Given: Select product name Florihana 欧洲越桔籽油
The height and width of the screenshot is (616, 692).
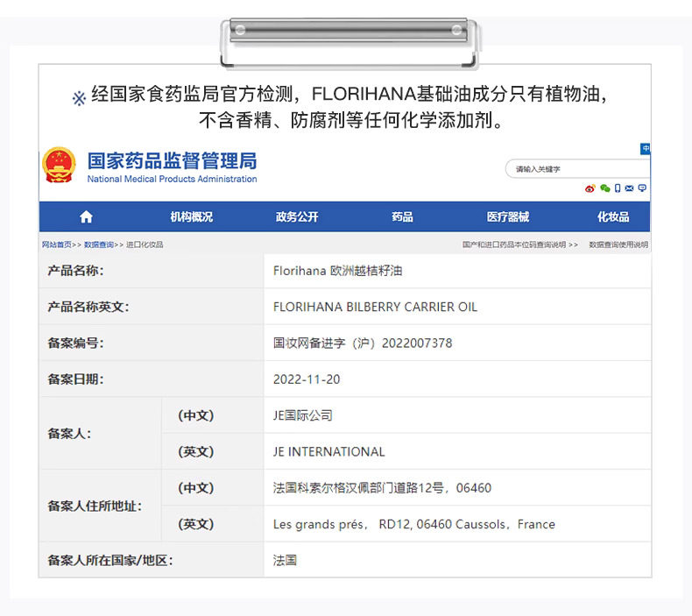Looking at the screenshot, I should (337, 271).
